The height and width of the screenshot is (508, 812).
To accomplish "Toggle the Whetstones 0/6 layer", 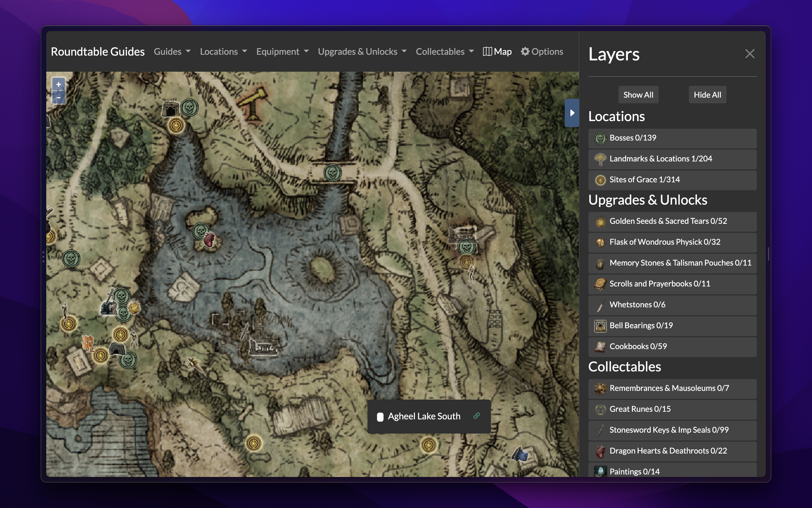I will [x=672, y=305].
